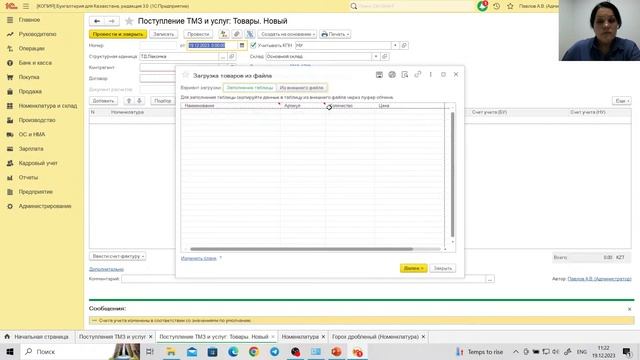This screenshot has width=640, height=360.
Task: Open the Банк и касса section
Action: point(35,63)
